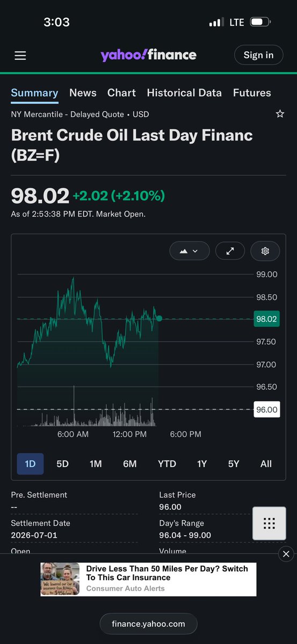Select the 5Y time range
This screenshot has height=644, width=297.
click(234, 464)
